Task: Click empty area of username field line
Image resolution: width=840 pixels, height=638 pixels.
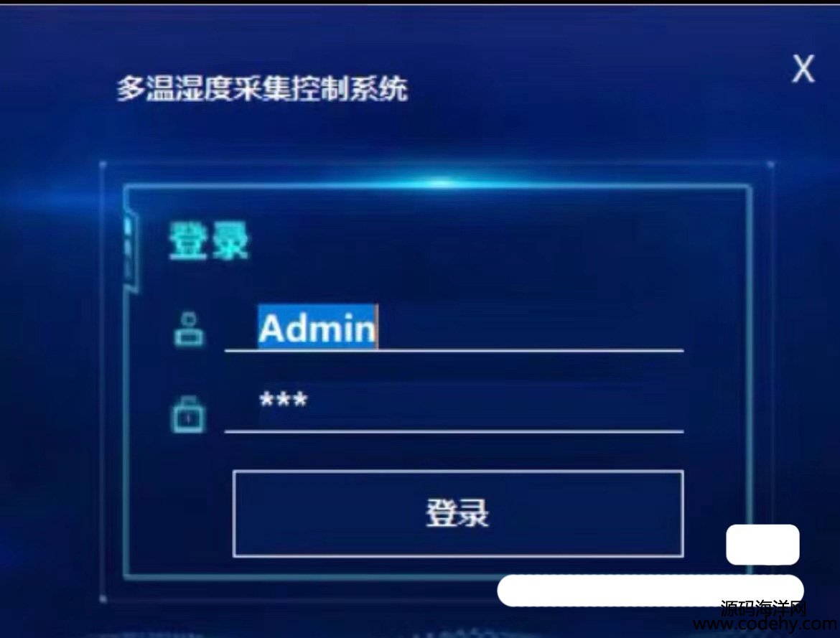Action: pyautogui.click(x=531, y=328)
